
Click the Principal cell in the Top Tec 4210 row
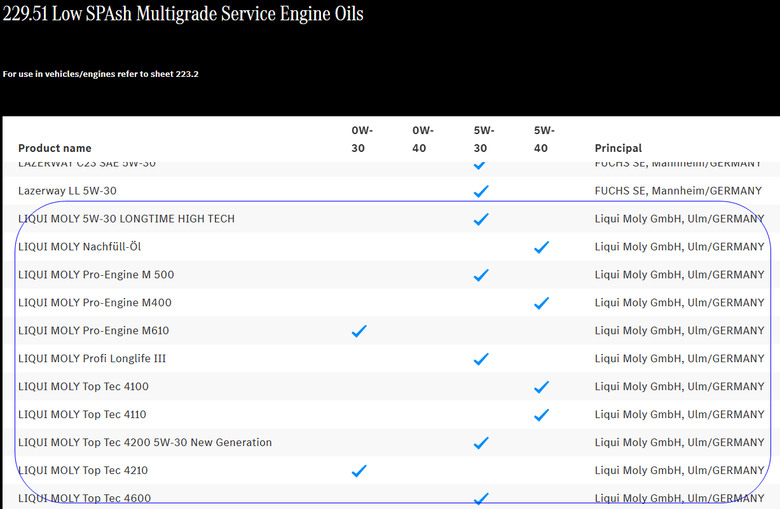(x=680, y=470)
